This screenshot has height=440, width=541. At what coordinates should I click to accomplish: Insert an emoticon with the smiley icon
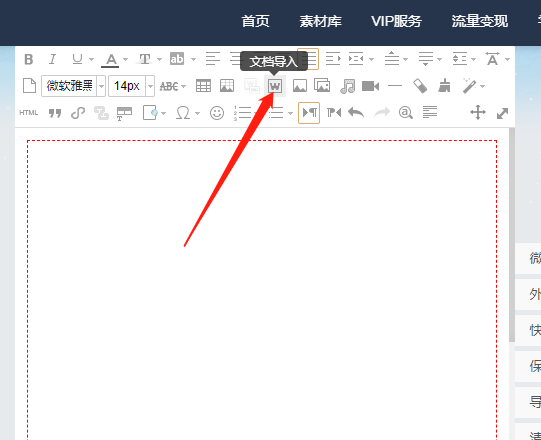click(217, 113)
